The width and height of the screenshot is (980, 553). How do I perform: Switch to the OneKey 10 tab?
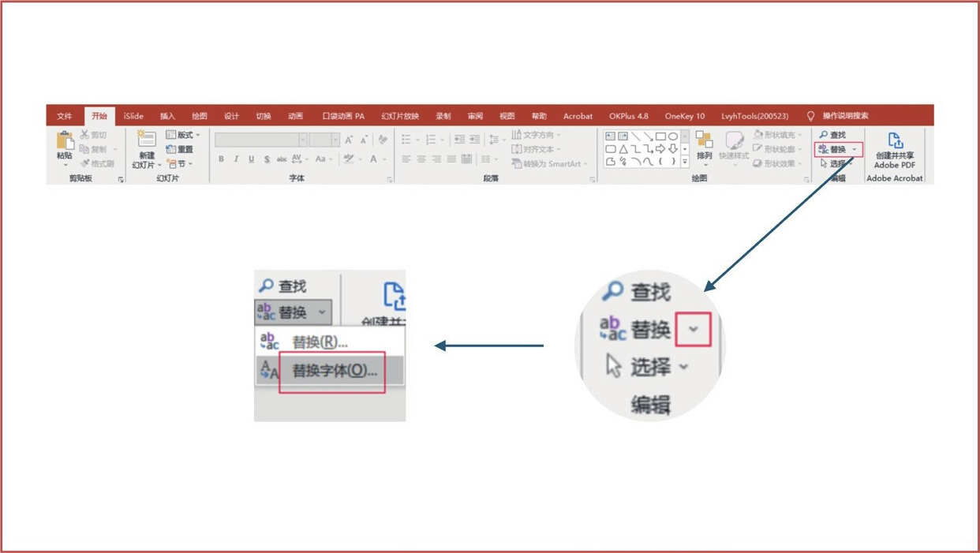[x=685, y=116]
